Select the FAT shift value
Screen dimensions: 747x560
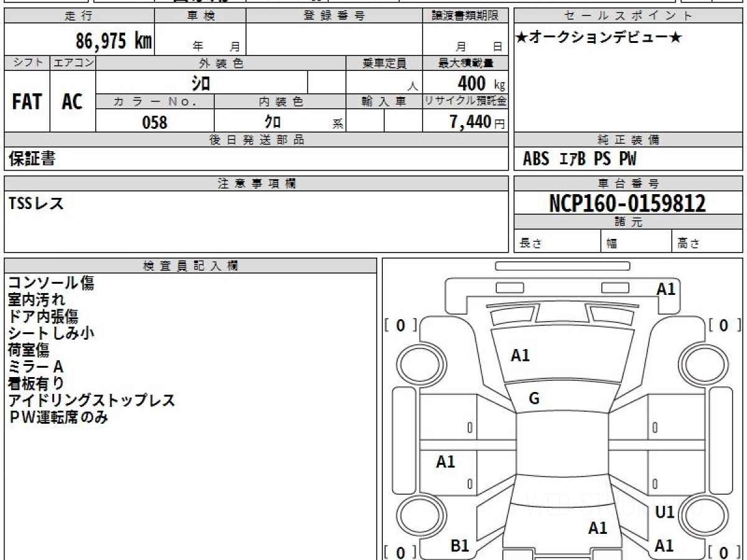pyautogui.click(x=27, y=102)
